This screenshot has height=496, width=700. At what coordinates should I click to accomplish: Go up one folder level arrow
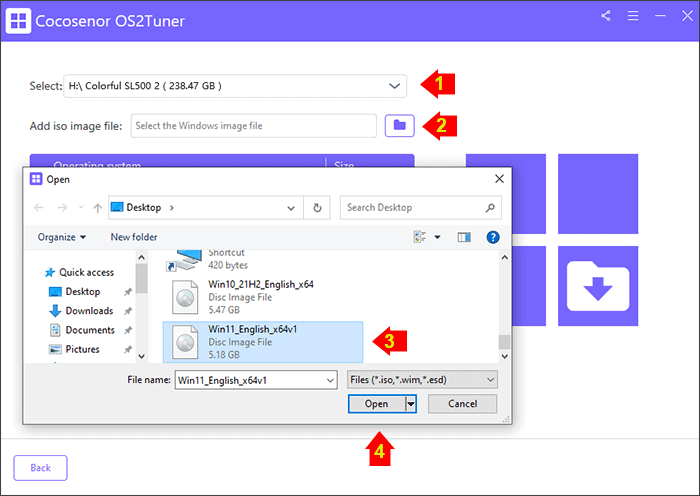[97, 208]
